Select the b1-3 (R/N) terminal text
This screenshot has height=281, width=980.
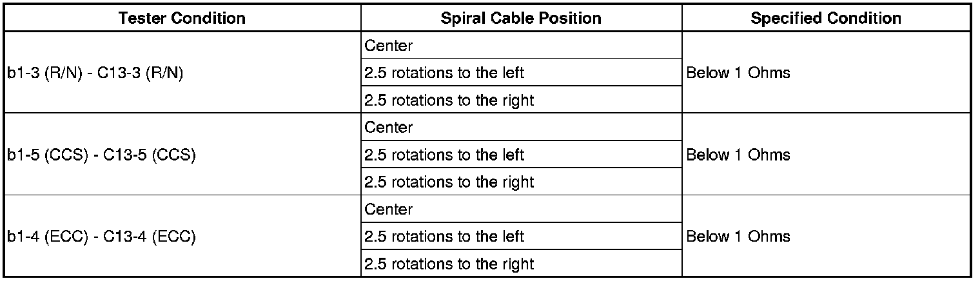[44, 73]
